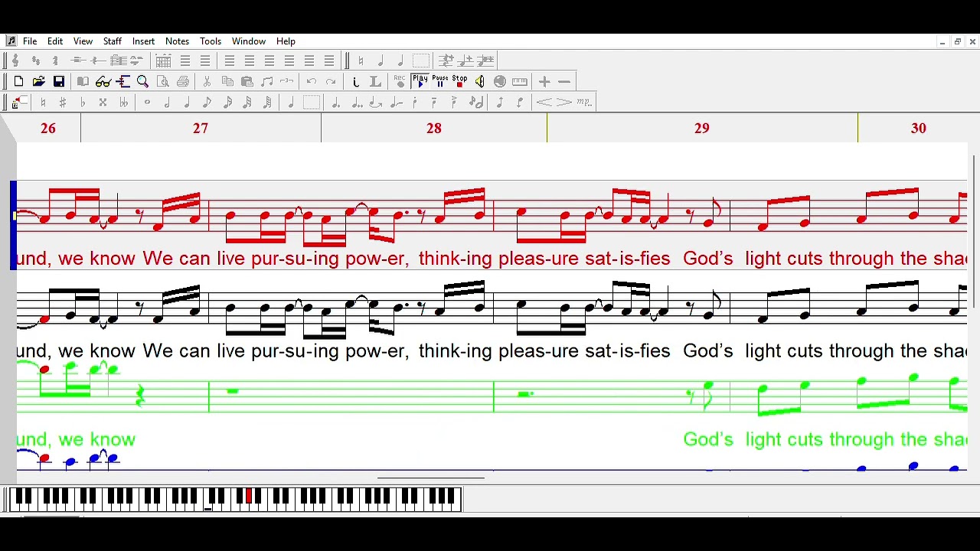Screen dimensions: 980x551
Task: Toggle the sharp accidental
Action: click(x=63, y=103)
